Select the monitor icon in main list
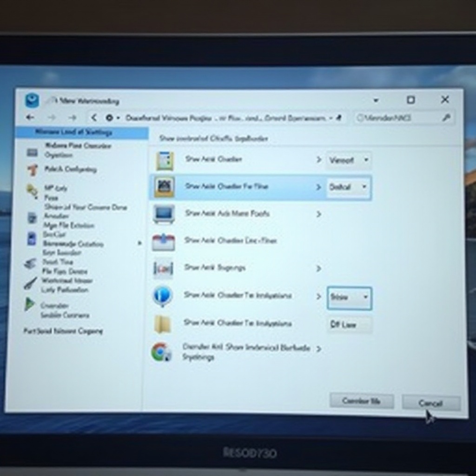Viewport: 476px width, 476px height. coord(164,214)
